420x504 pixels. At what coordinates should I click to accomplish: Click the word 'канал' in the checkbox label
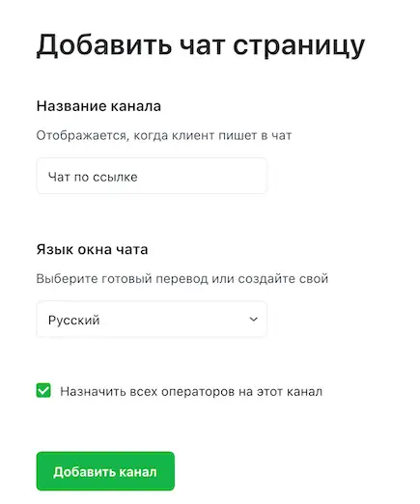click(304, 392)
